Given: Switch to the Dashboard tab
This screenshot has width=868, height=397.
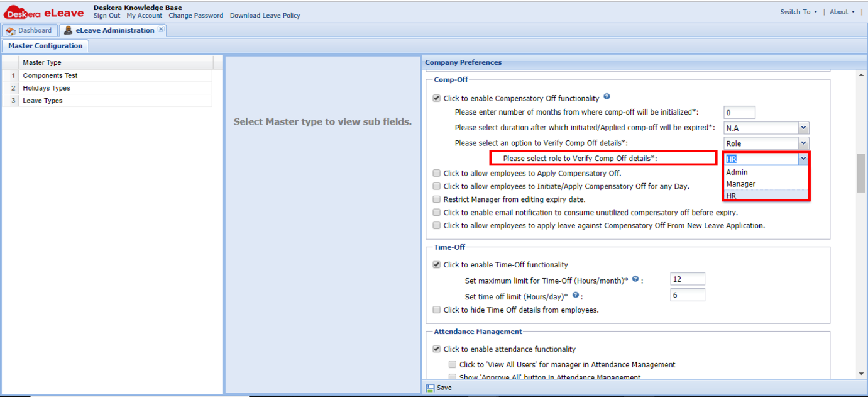Looking at the screenshot, I should 35,30.
